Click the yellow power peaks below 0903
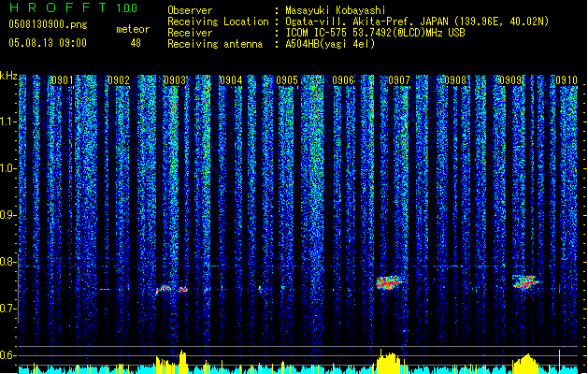The image size is (588, 374). 172,362
